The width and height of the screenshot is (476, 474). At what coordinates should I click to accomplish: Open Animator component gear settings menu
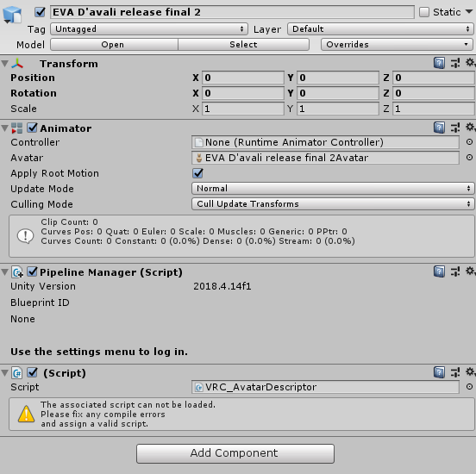pyautogui.click(x=470, y=128)
